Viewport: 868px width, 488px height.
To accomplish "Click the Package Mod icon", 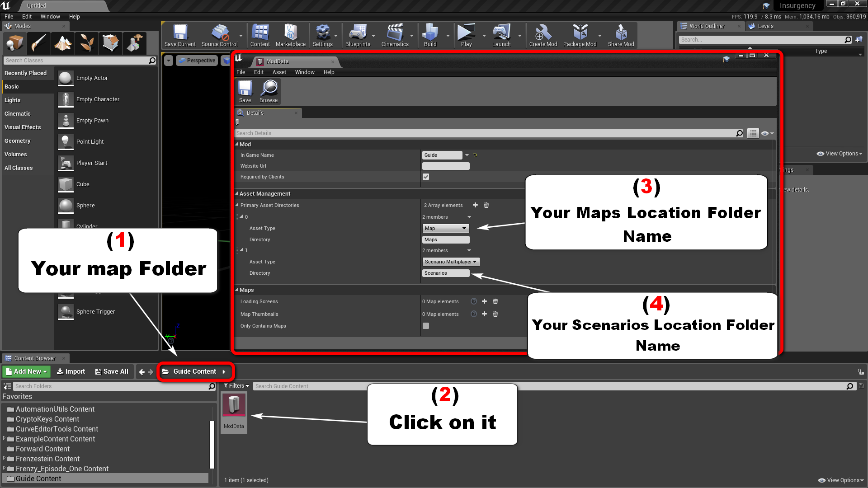I will (580, 35).
